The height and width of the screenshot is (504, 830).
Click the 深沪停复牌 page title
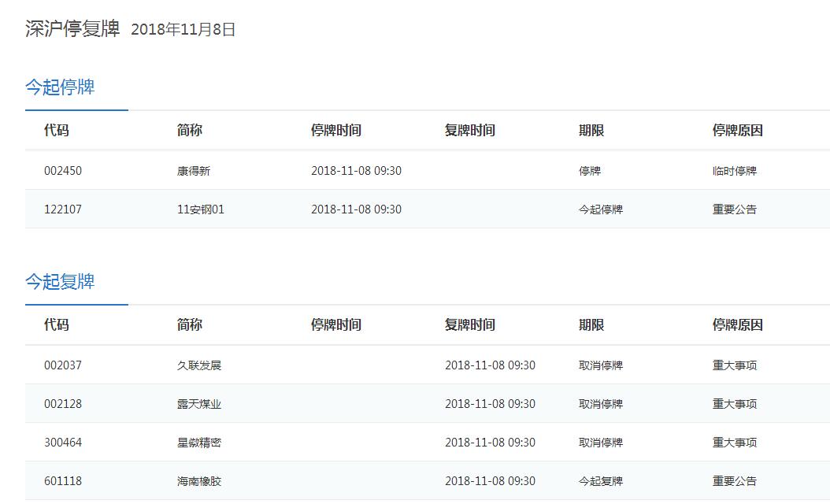pyautogui.click(x=72, y=29)
